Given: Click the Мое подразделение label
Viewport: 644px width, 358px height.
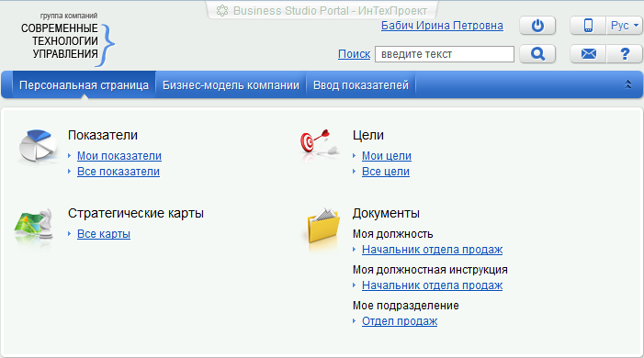Looking at the screenshot, I should (406, 306).
